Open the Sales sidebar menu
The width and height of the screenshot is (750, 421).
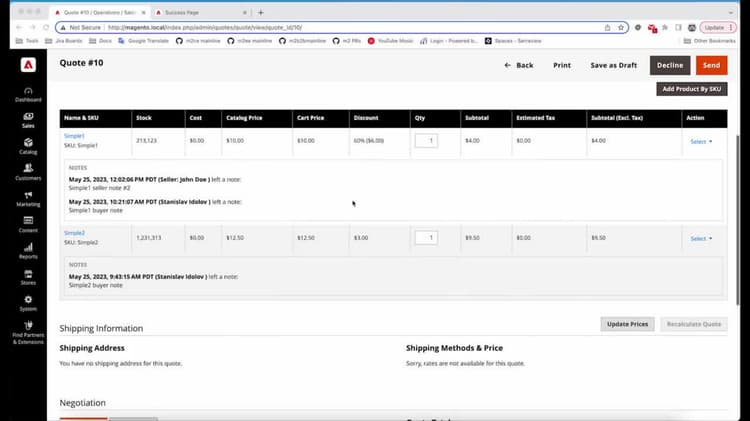[x=28, y=121]
